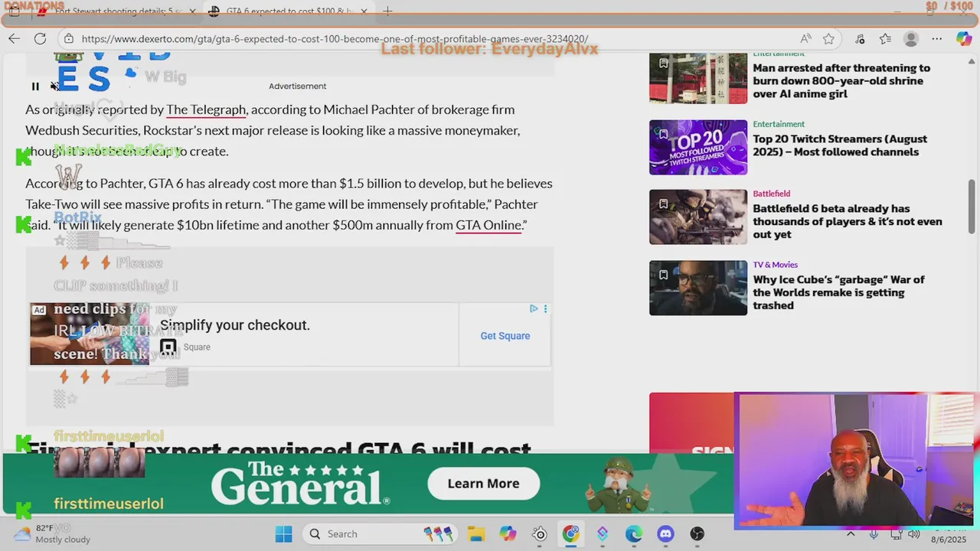Open tab actions menu icon

[x=15, y=11]
